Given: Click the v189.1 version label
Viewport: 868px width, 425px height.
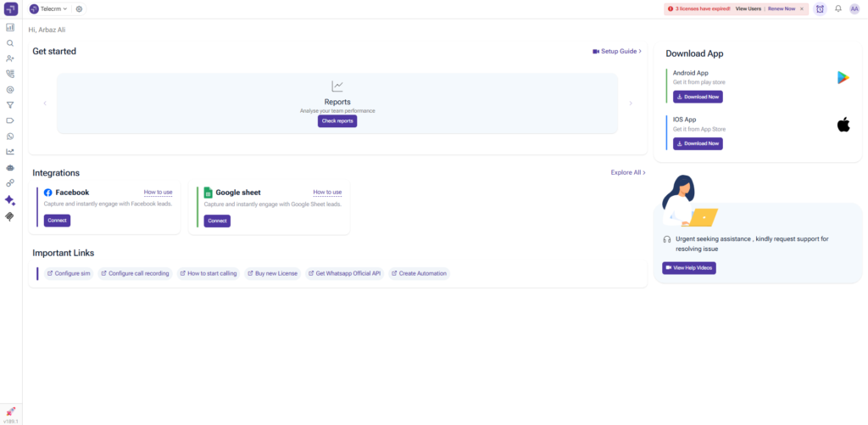Looking at the screenshot, I should pos(11,421).
